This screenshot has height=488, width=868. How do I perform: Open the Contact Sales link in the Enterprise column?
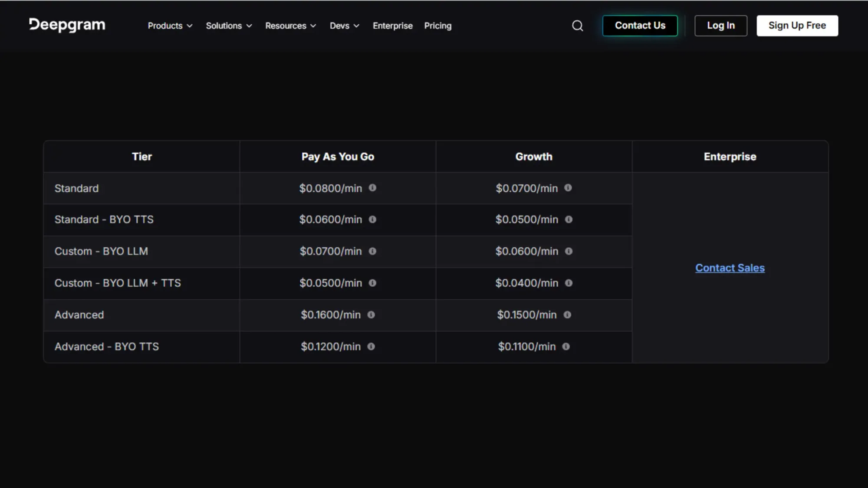click(730, 268)
